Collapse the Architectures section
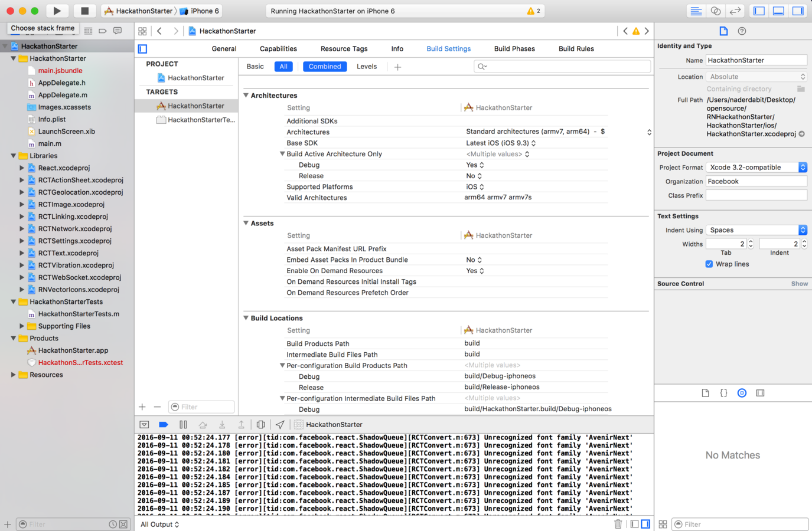812x531 pixels. click(x=246, y=96)
